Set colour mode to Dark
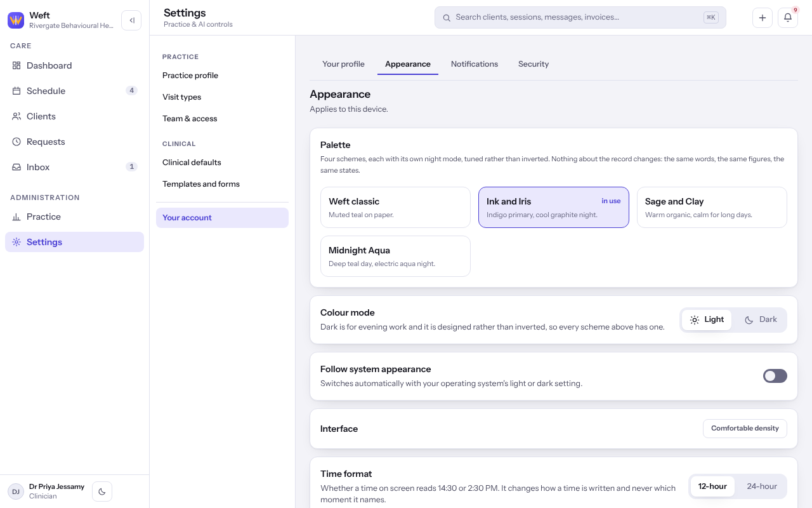The width and height of the screenshot is (812, 508). pyautogui.click(x=760, y=320)
